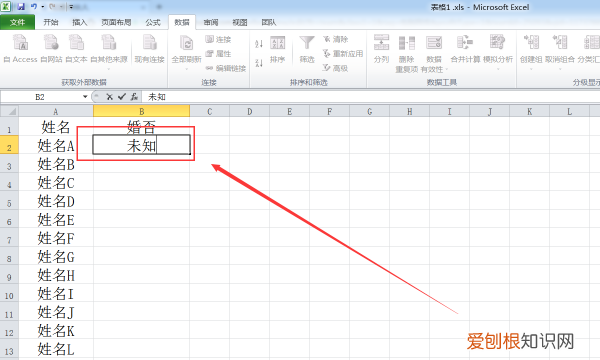
Task: Switch to Team (团队) tab
Action: pos(269,22)
